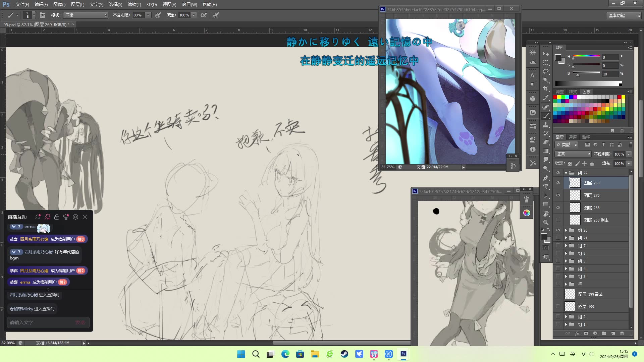This screenshot has width=644, height=362.
Task: Expand group 组 1
Action: [566, 324]
